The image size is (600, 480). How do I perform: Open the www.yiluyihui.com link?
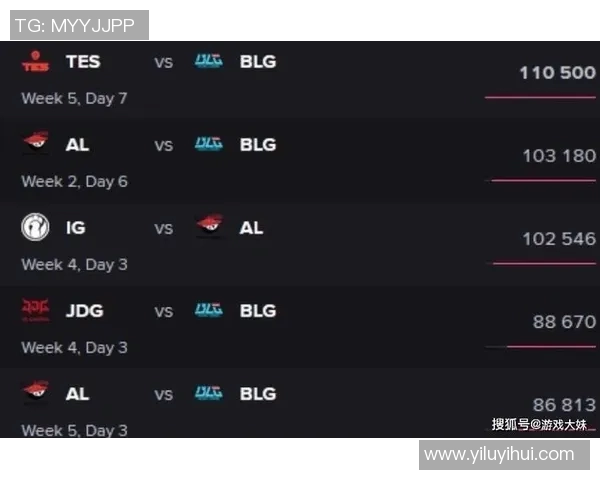click(499, 454)
